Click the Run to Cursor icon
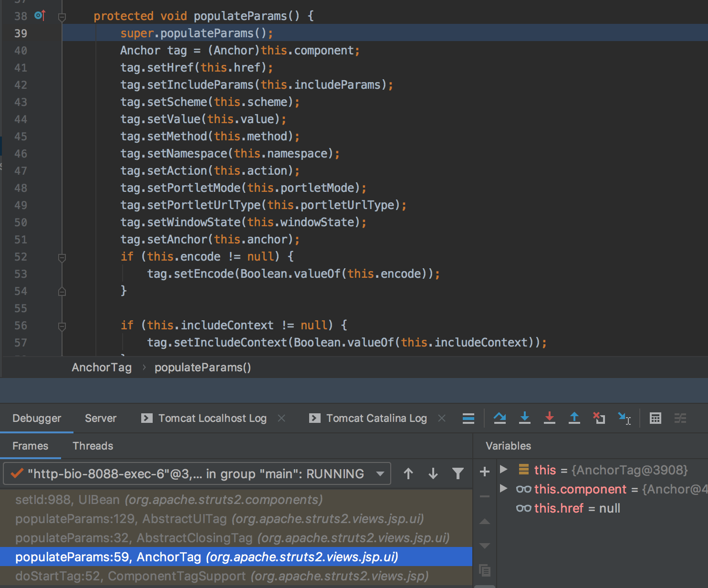The height and width of the screenshot is (588, 708). pos(625,418)
